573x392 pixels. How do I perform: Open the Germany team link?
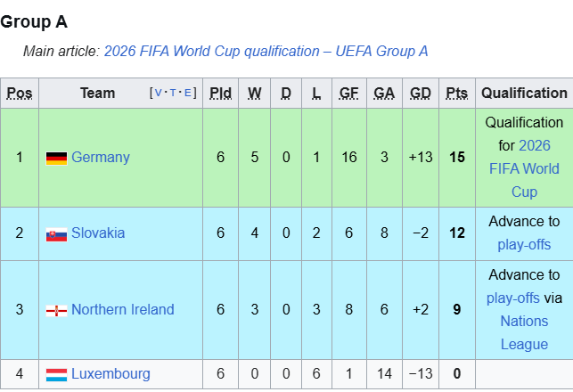pos(100,158)
